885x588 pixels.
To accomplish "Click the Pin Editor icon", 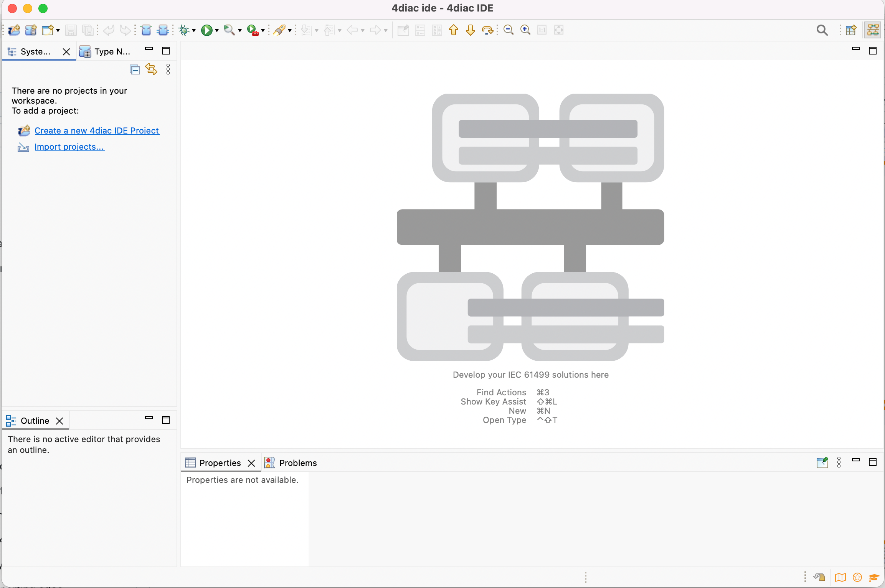I will pyautogui.click(x=403, y=30).
